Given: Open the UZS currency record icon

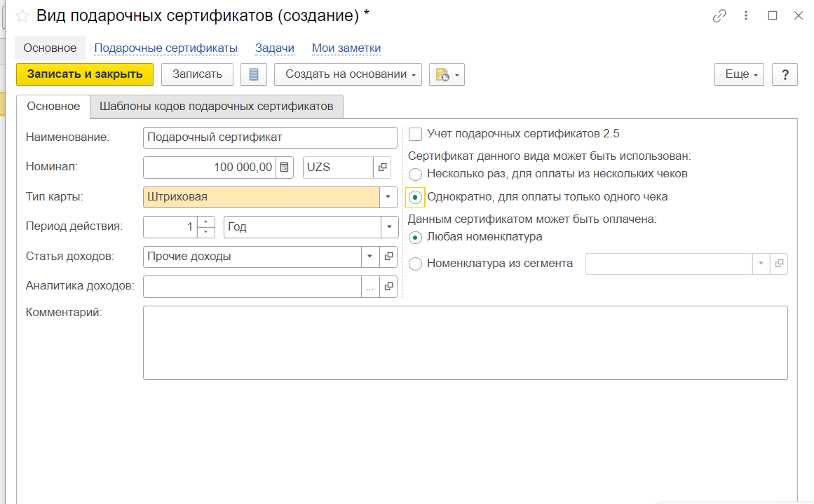Looking at the screenshot, I should (x=383, y=168).
